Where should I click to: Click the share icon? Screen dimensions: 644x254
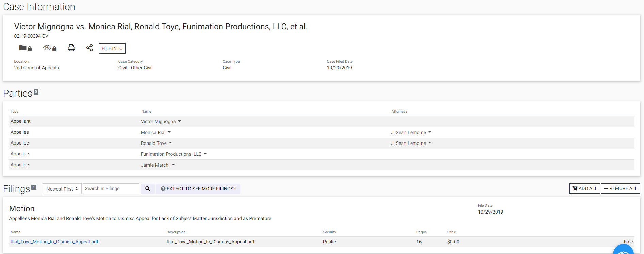pos(89,48)
